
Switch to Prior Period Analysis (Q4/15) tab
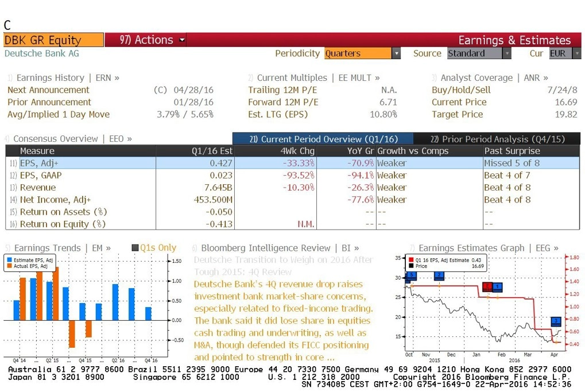497,139
